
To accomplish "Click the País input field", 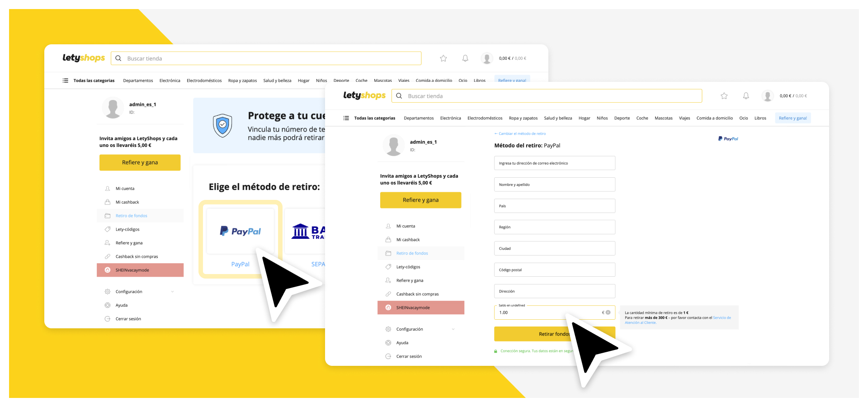I will click(555, 206).
